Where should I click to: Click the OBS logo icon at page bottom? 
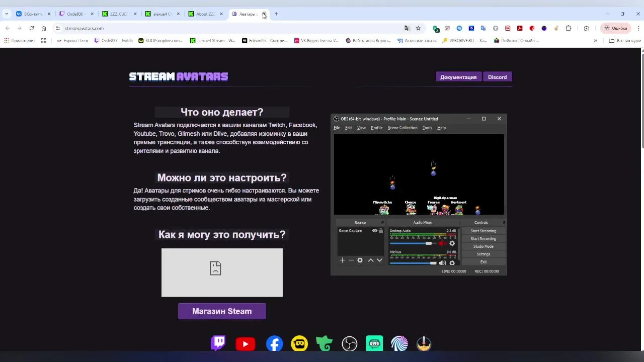pyautogui.click(x=349, y=344)
